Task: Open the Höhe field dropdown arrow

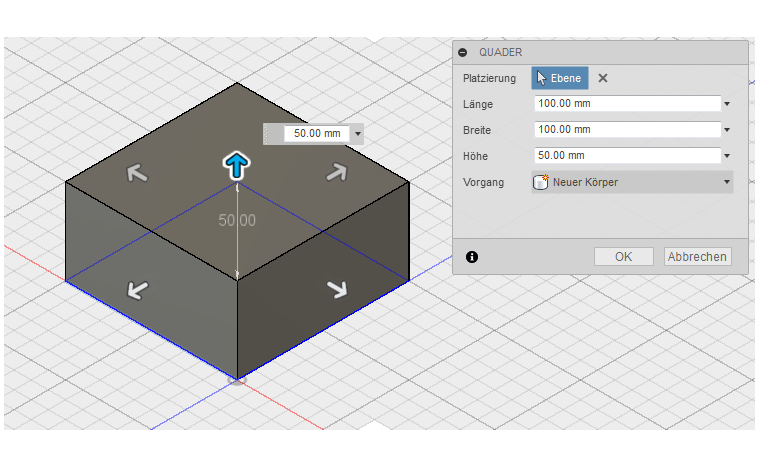Action: 727,156
